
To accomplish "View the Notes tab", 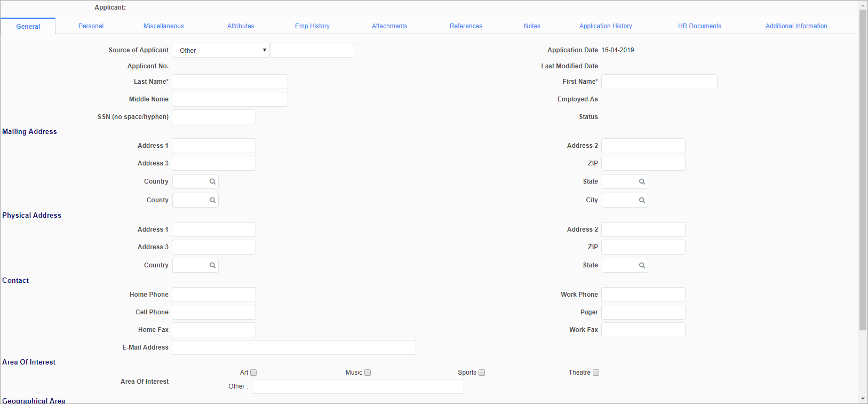I will click(x=532, y=26).
